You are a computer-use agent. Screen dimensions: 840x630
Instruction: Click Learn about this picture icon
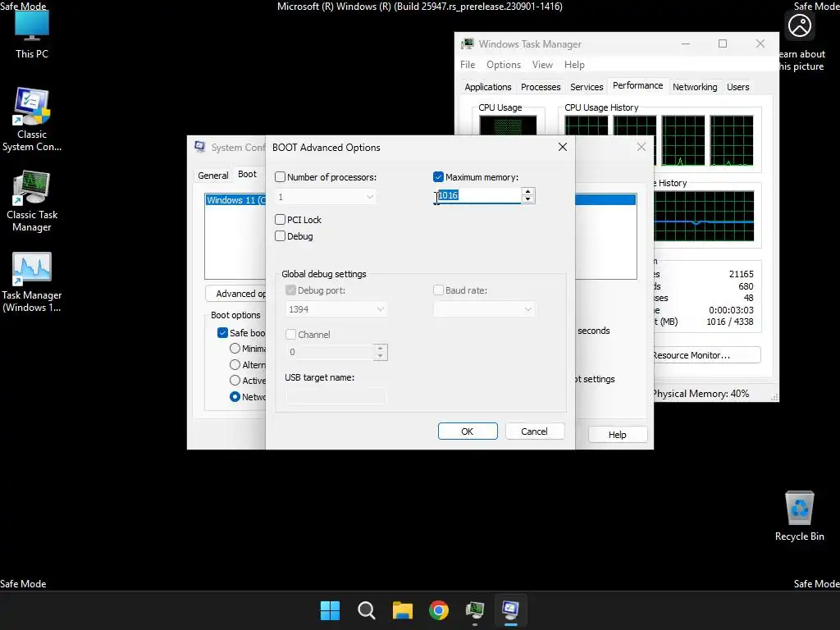[799, 25]
